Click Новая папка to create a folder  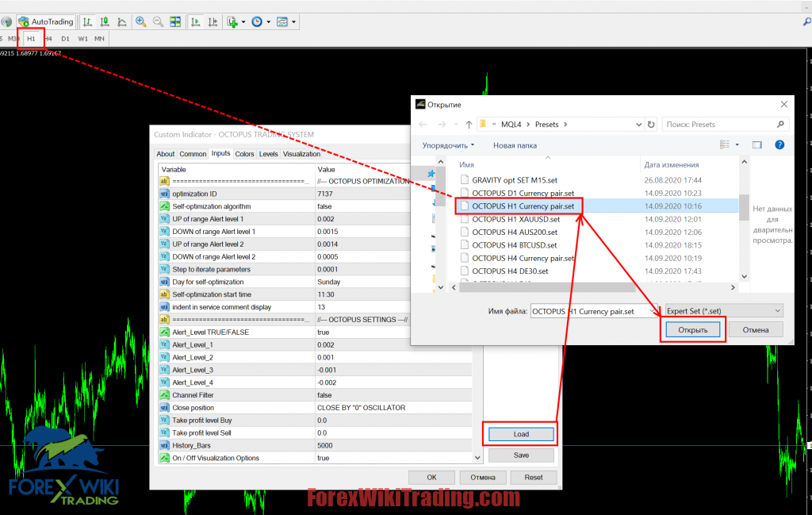(x=515, y=145)
